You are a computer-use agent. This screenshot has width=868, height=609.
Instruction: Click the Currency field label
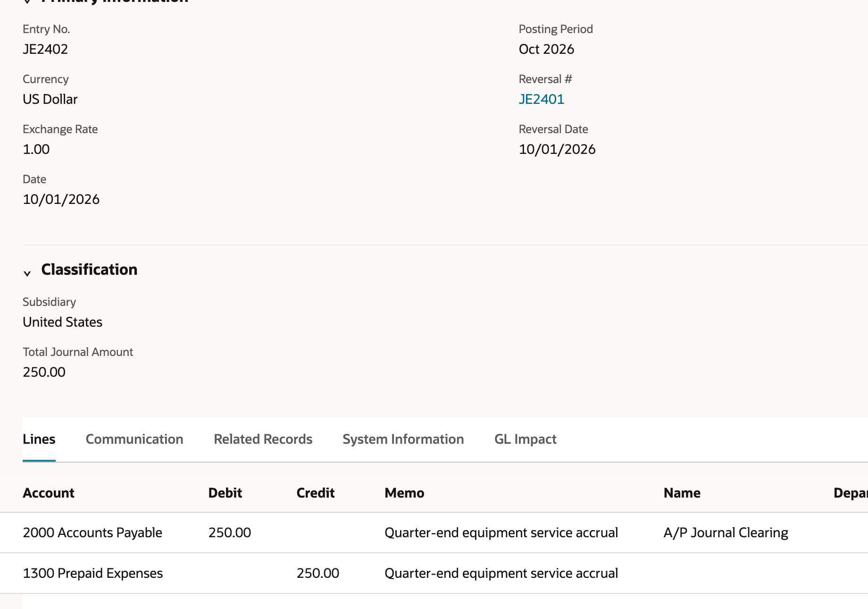coord(46,79)
